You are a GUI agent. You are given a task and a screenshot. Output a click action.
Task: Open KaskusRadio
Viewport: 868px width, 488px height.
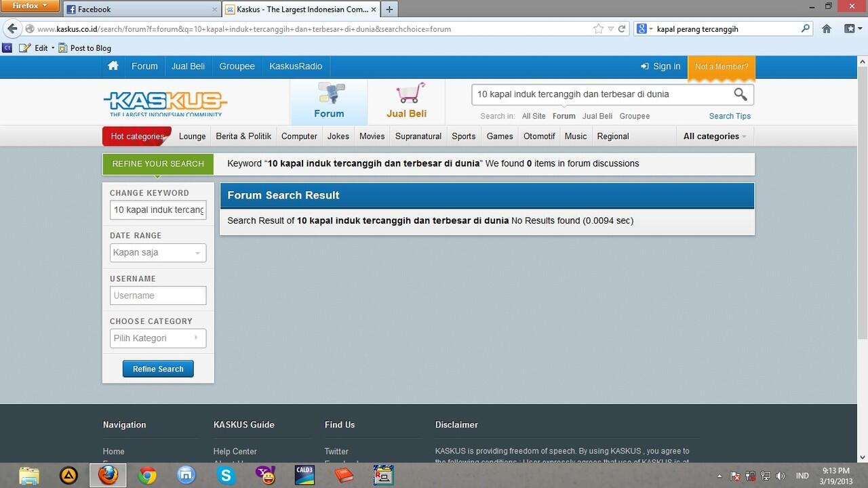pos(296,66)
